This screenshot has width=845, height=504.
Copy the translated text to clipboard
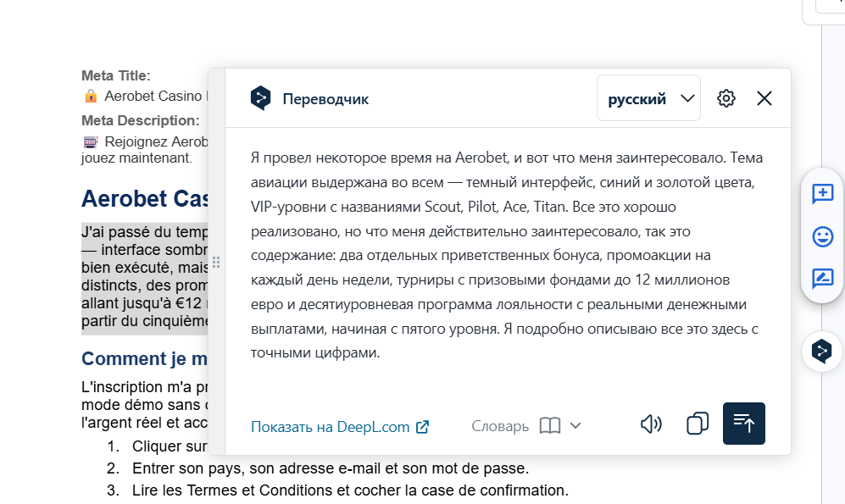point(698,424)
